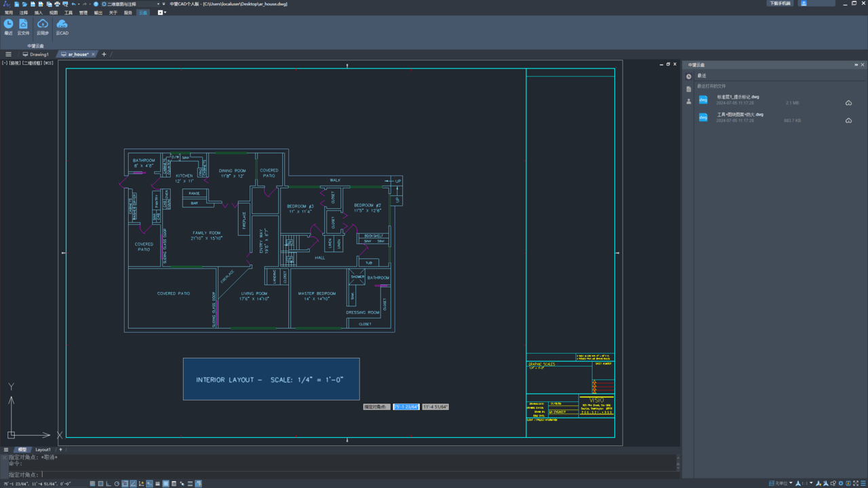Click the undo arrow in quick access toolbar
868x488 pixels.
(73, 4)
